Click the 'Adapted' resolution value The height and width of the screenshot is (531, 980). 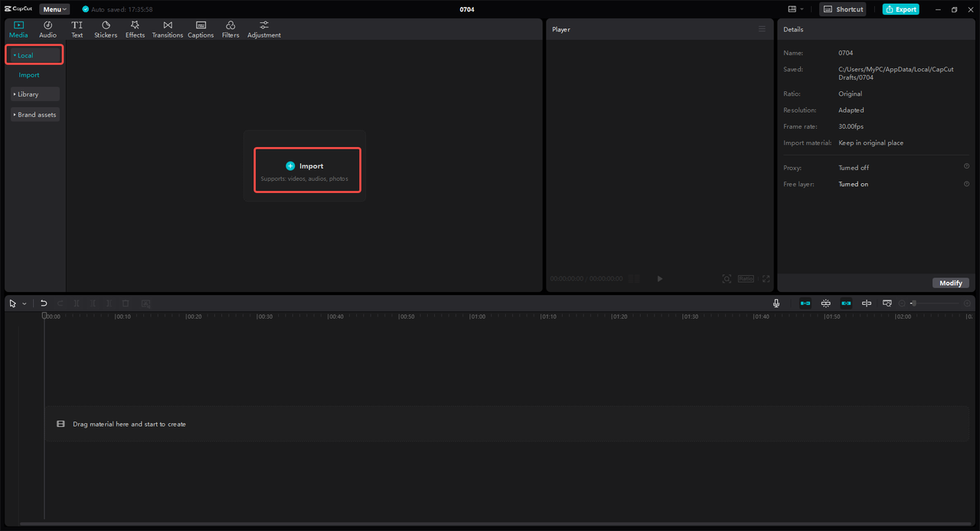(851, 110)
